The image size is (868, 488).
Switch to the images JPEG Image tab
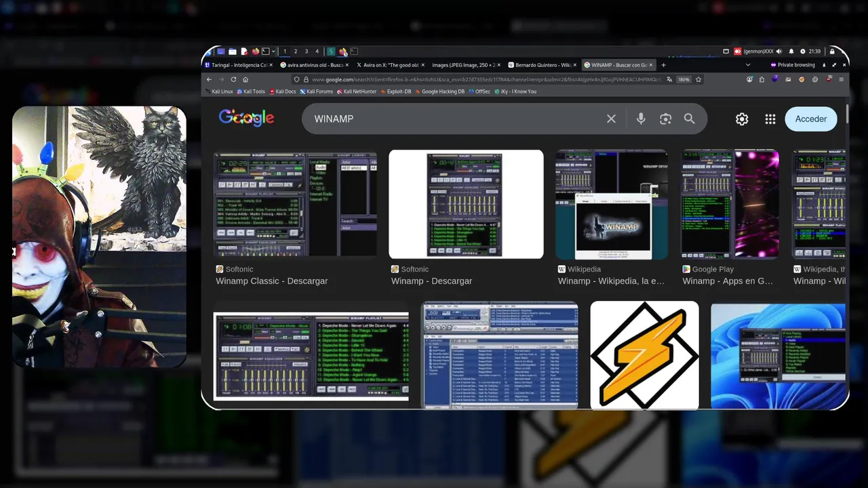pyautogui.click(x=468, y=65)
